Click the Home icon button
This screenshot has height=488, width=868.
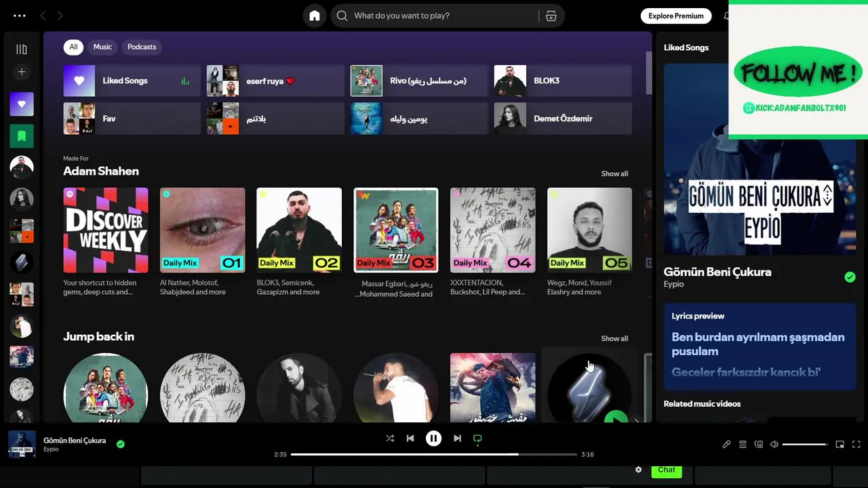[315, 16]
